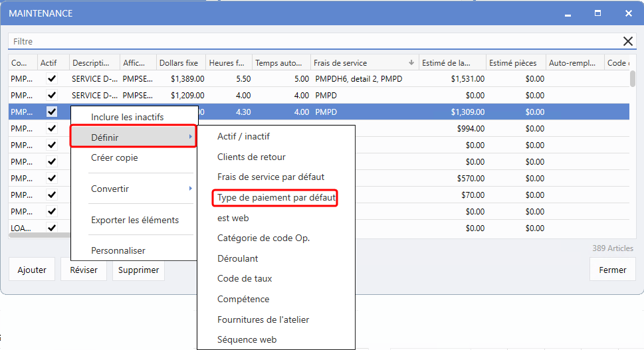
Task: Select Fournitures de l'atelier submenu item
Action: tap(263, 319)
